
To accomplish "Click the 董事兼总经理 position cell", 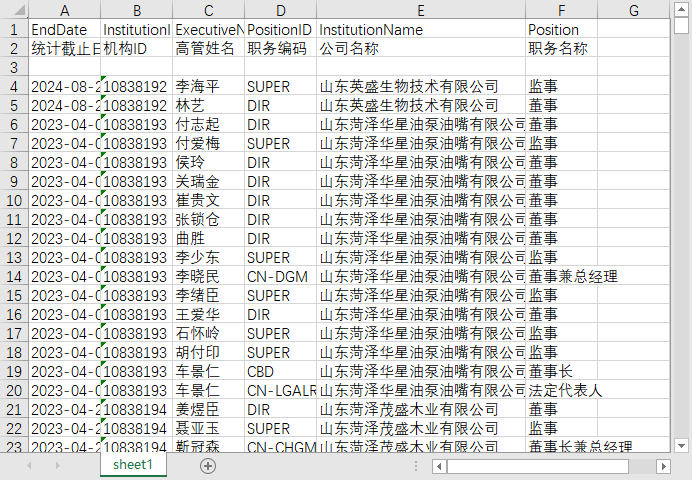I will (x=561, y=276).
